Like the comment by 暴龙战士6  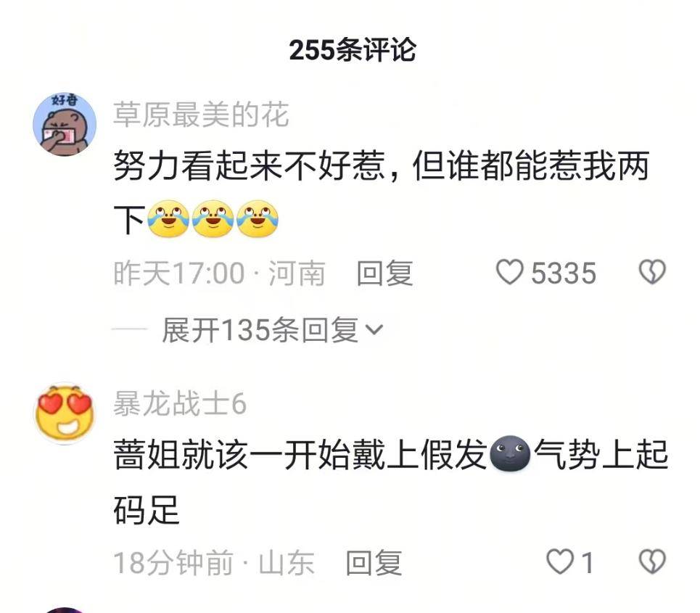(560, 561)
